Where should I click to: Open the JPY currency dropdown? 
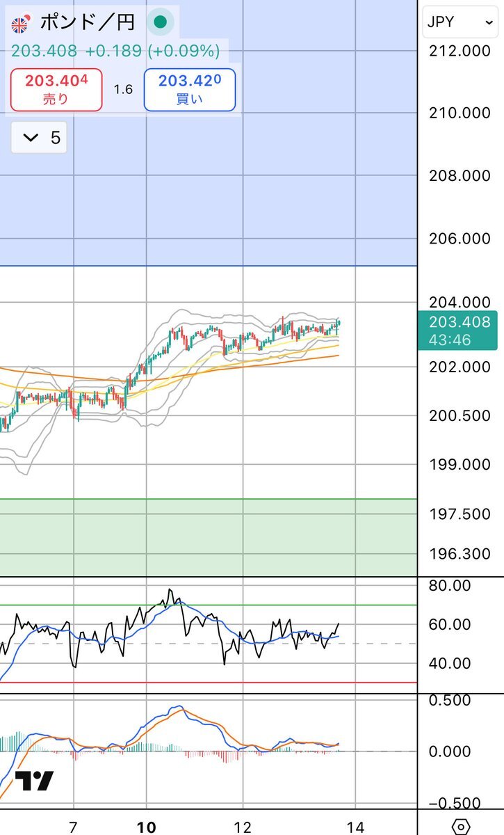[x=460, y=22]
